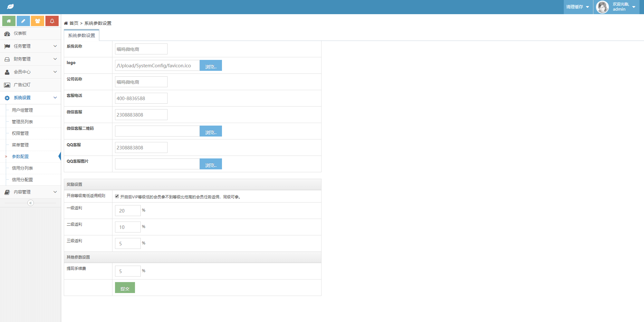Open the 清理缓存 dropdown
The width and height of the screenshot is (644, 322).
578,7
